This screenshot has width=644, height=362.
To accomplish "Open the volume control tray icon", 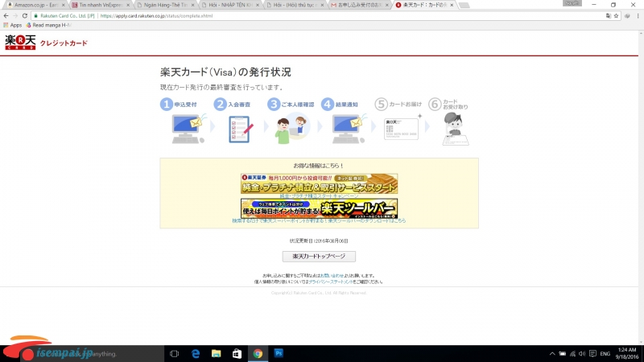I will pos(582,354).
